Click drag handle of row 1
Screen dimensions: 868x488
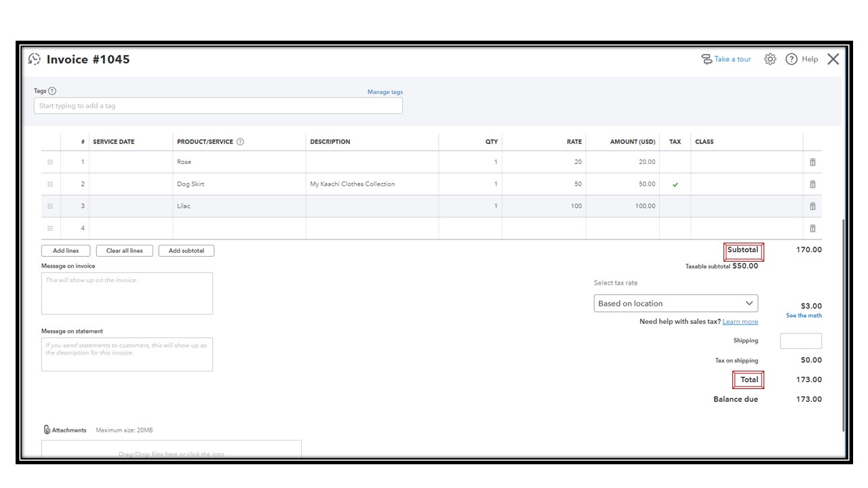pos(50,162)
